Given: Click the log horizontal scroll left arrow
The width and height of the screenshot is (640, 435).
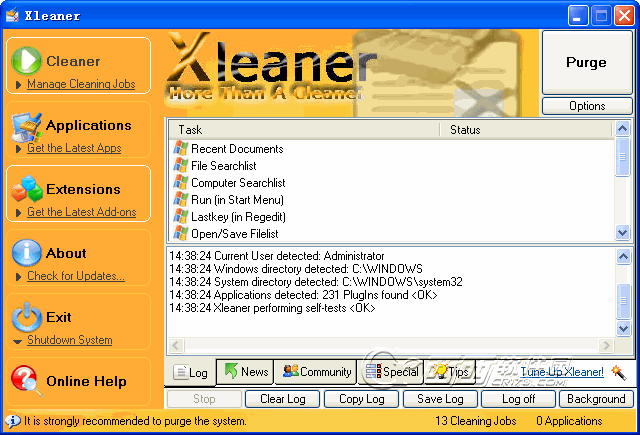Looking at the screenshot, I should tap(176, 346).
